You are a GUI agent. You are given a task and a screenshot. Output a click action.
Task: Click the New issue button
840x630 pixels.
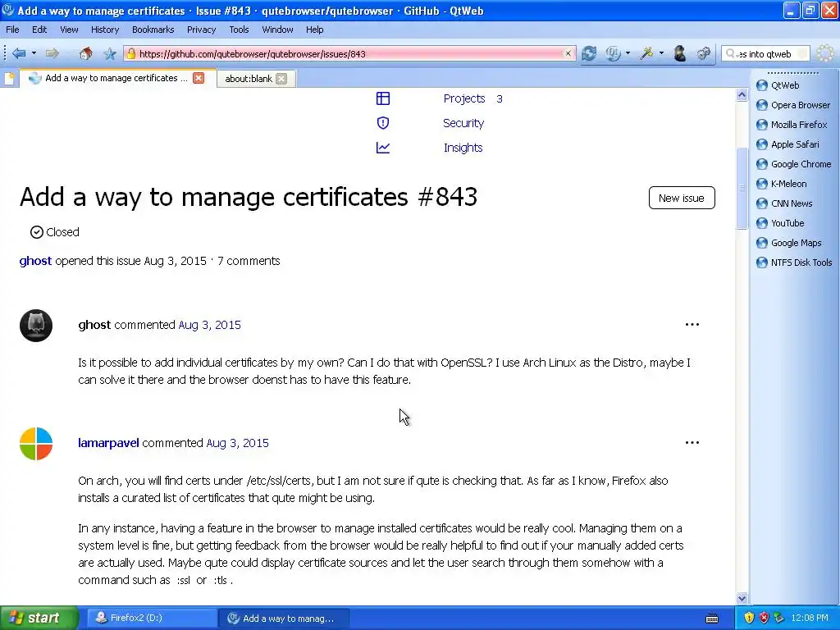682,199
